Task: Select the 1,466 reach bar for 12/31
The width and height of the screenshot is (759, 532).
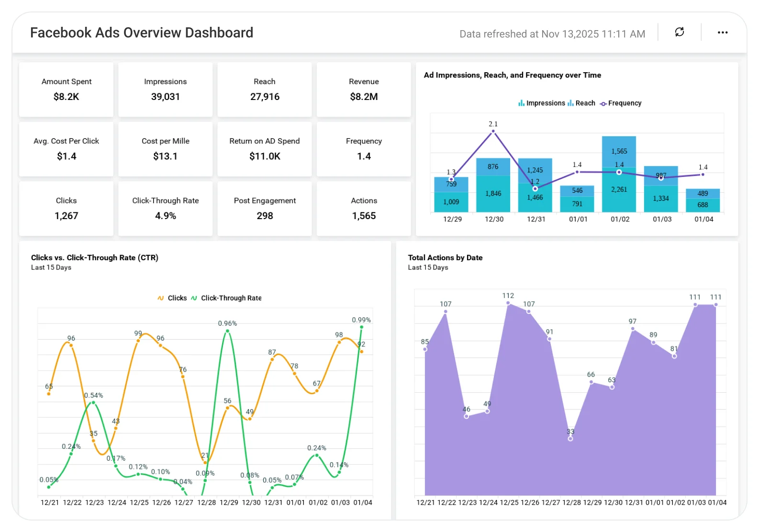Action: point(535,198)
